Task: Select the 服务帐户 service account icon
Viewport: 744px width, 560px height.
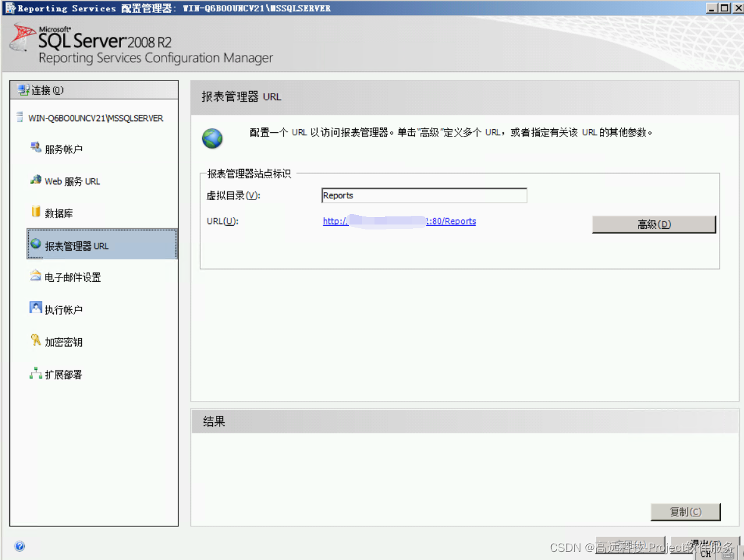Action: pos(36,147)
